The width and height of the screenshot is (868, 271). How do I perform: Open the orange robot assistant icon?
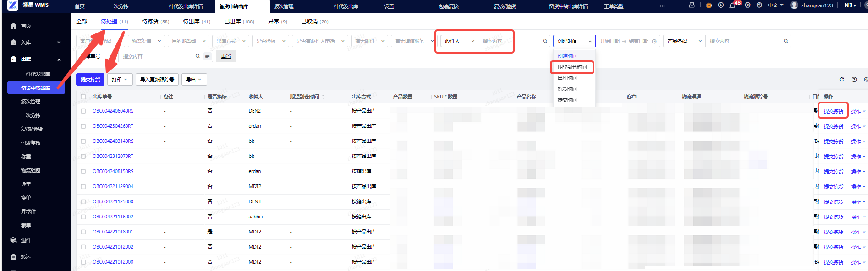(709, 5)
